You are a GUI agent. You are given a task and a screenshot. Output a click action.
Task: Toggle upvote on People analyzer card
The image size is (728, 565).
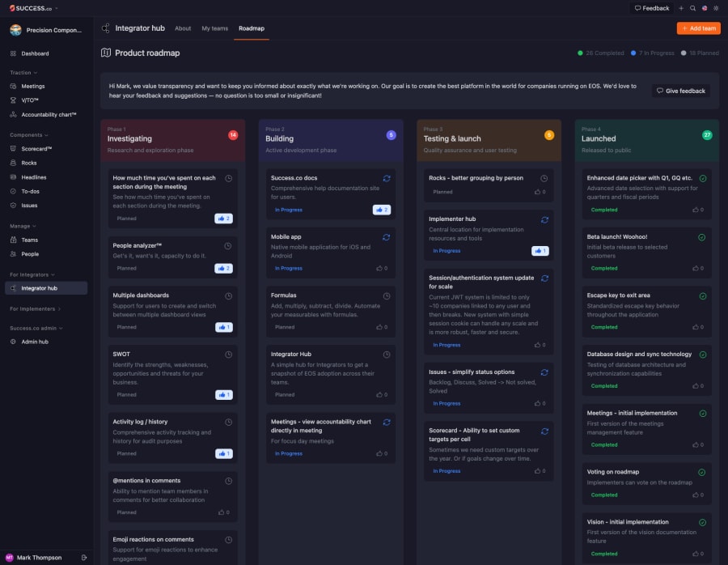coord(223,268)
